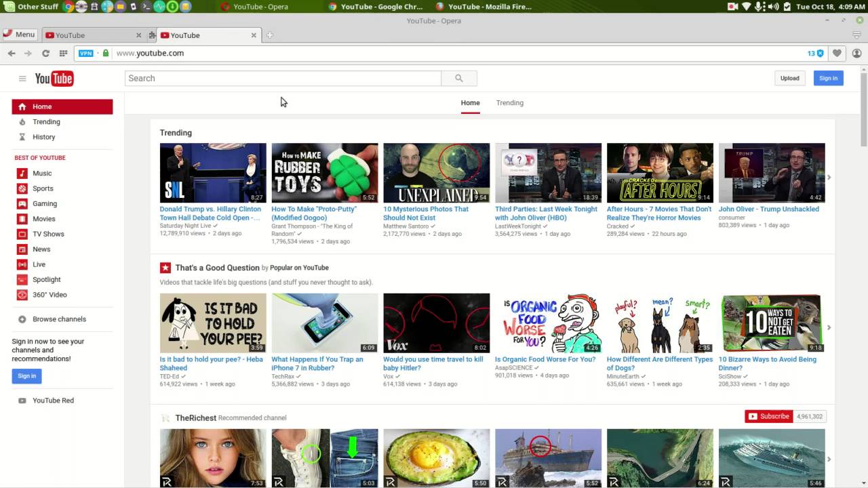Viewport: 868px width, 488px height.
Task: Open the News channel icon
Action: click(x=22, y=249)
